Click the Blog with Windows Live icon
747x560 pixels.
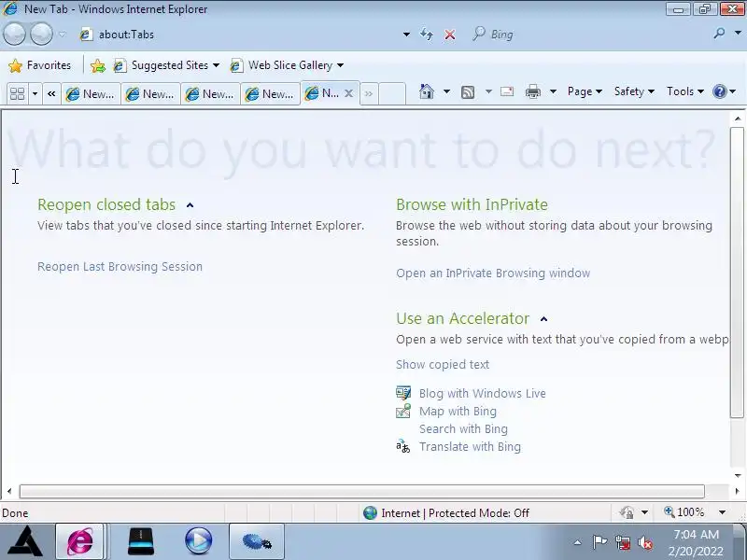click(x=403, y=393)
